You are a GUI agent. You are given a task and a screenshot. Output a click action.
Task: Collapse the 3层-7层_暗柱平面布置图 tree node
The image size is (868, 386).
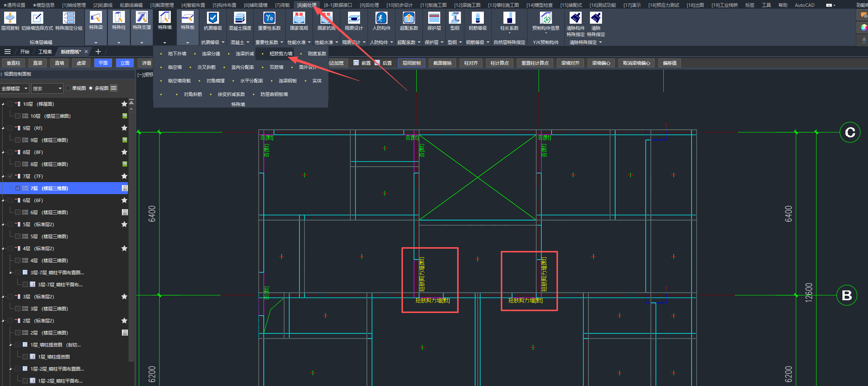click(11, 272)
